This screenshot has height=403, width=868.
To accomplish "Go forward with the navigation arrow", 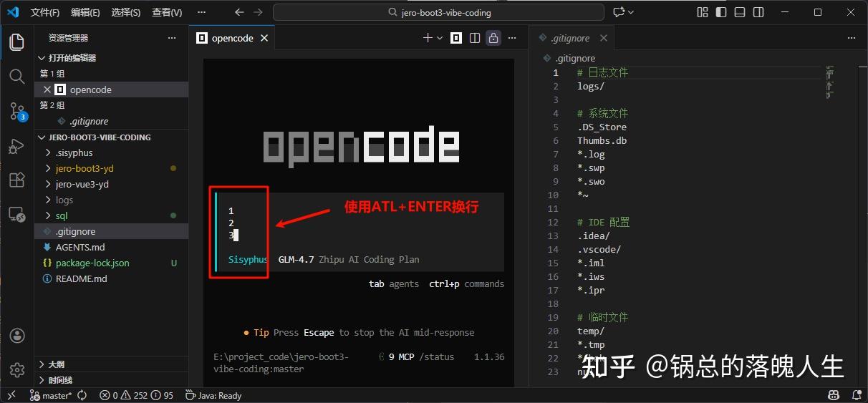I will point(259,12).
